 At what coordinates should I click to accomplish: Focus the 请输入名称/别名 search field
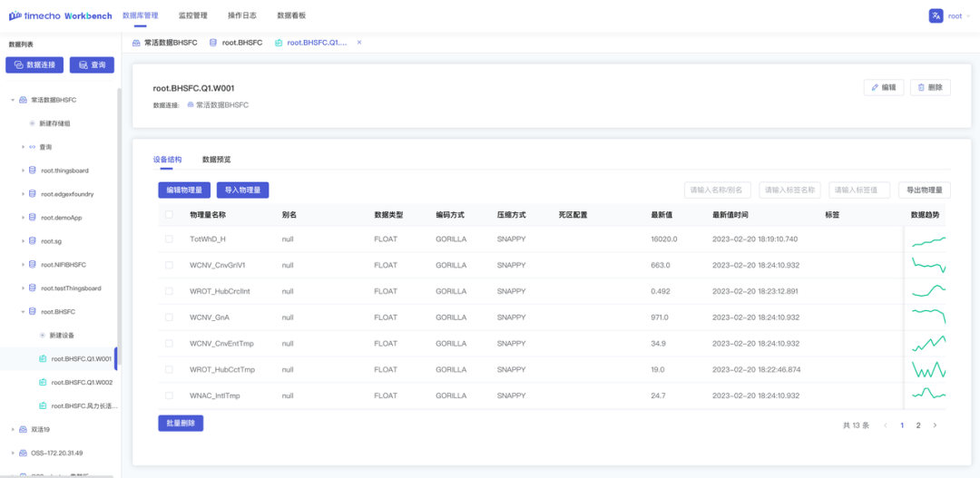718,190
